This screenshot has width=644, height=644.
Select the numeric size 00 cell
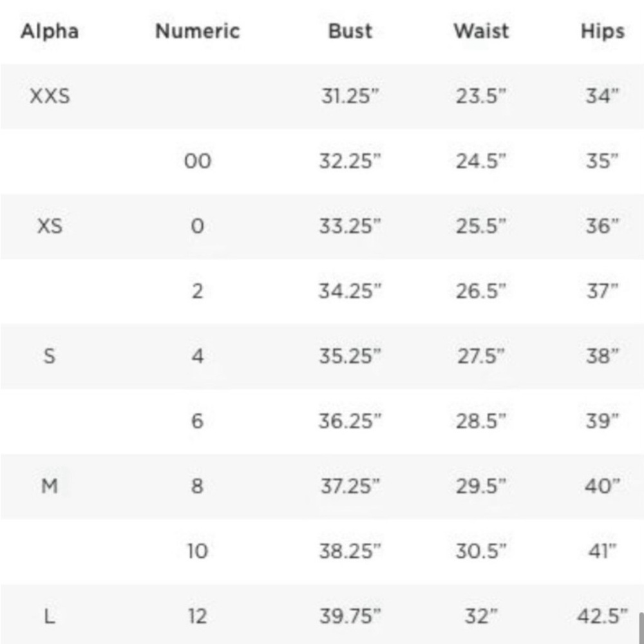[198, 161]
